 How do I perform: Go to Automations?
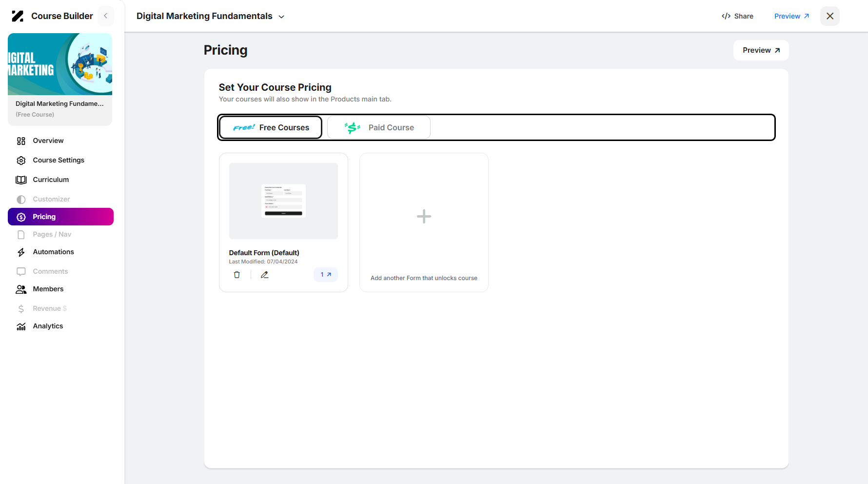(x=60, y=252)
